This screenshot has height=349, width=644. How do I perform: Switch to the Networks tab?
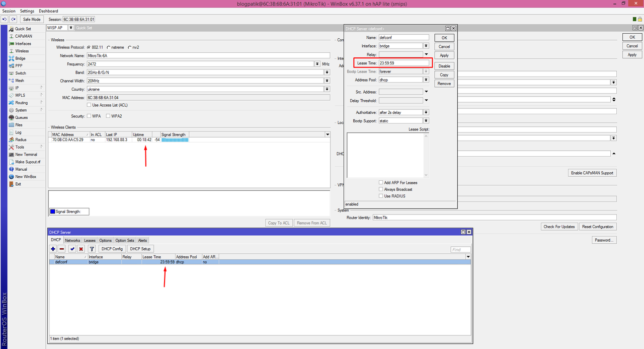(x=72, y=241)
